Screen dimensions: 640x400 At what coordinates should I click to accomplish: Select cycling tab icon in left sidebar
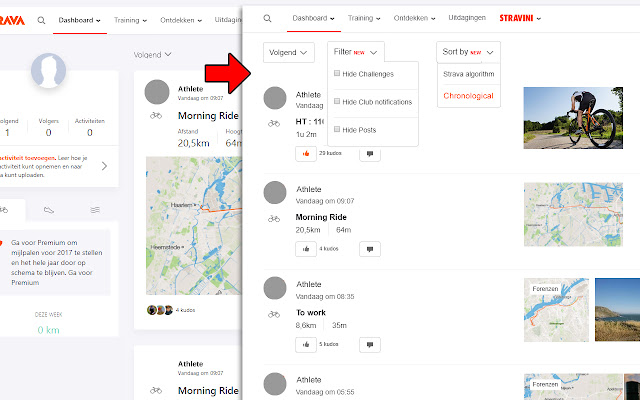coord(4,210)
